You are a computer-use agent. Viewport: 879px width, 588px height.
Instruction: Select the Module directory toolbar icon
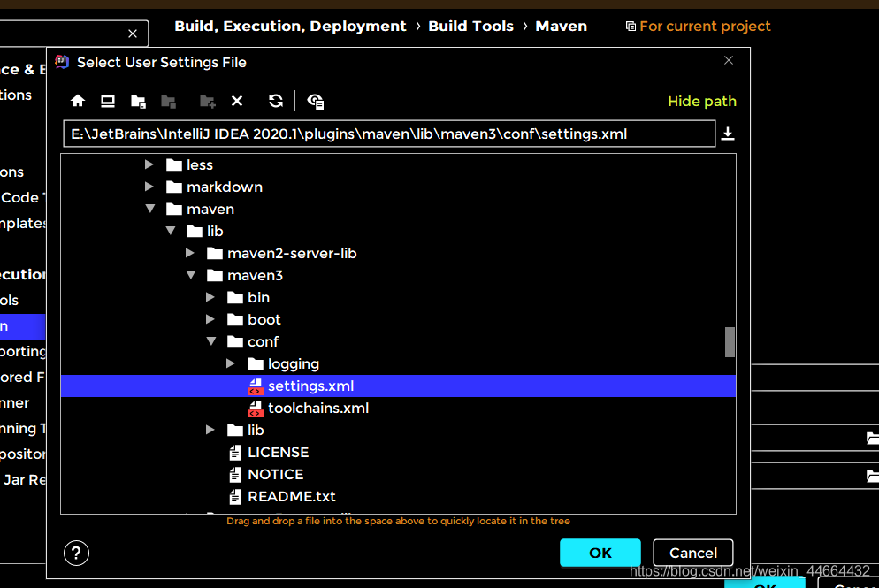click(168, 102)
